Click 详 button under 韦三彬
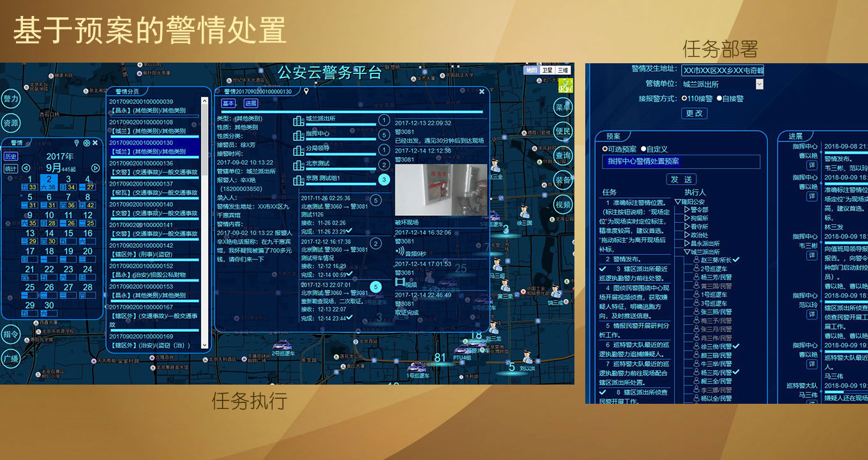The image size is (868, 460). (811, 256)
